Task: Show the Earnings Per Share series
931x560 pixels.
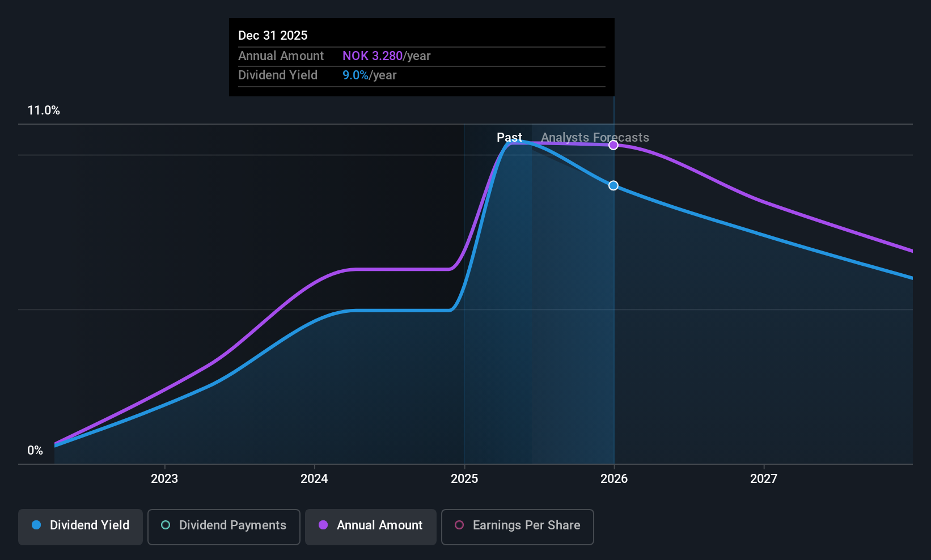Action: point(518,527)
